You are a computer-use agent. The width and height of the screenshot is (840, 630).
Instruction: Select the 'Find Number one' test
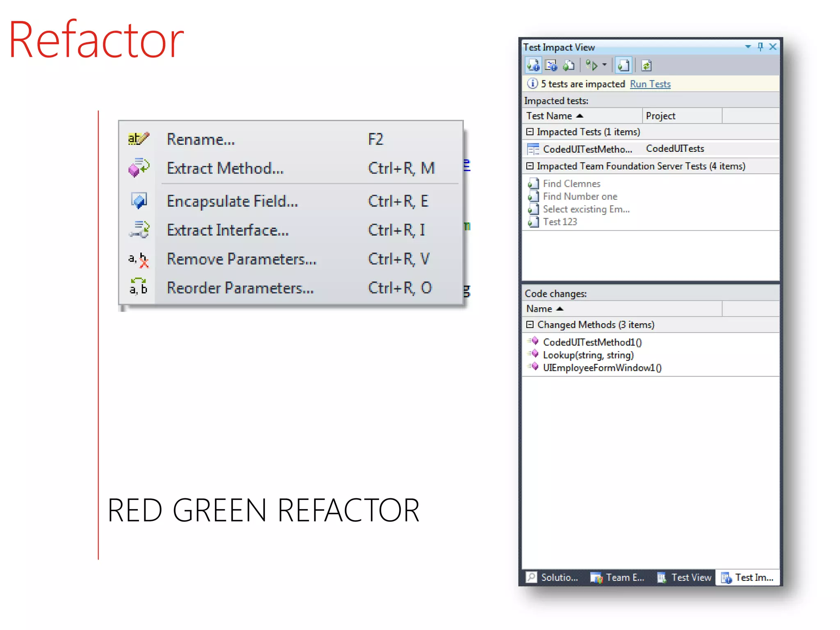(580, 196)
